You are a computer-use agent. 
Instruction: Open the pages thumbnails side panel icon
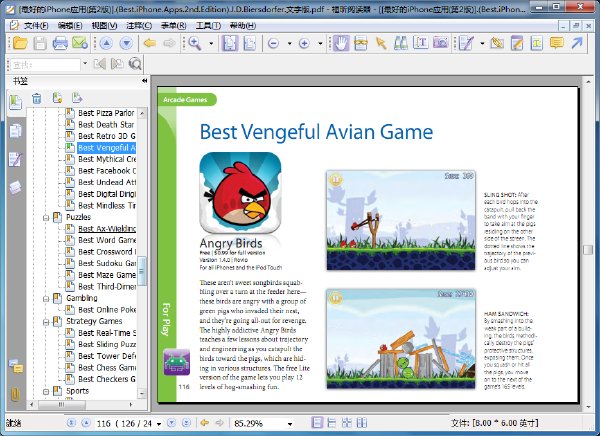pyautogui.click(x=15, y=131)
